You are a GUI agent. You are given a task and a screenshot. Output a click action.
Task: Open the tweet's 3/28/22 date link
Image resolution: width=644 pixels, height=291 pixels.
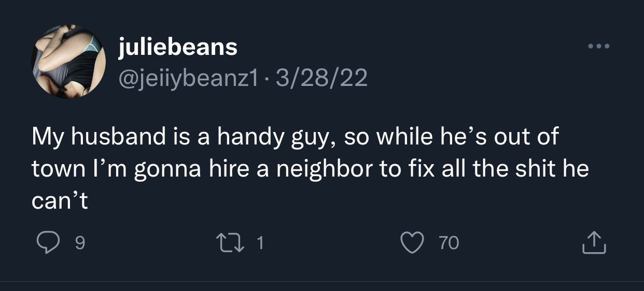pyautogui.click(x=322, y=79)
